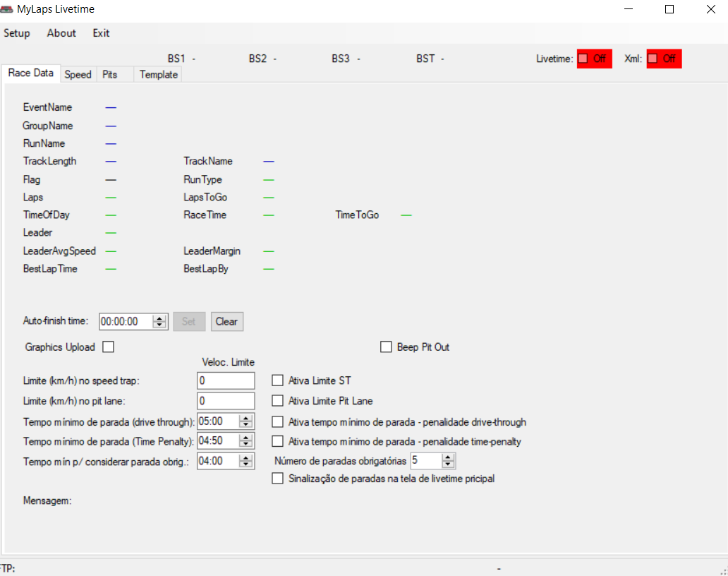Image resolution: width=728 pixels, height=576 pixels.
Task: Click the BestLapBy label
Action: pyautogui.click(x=206, y=269)
